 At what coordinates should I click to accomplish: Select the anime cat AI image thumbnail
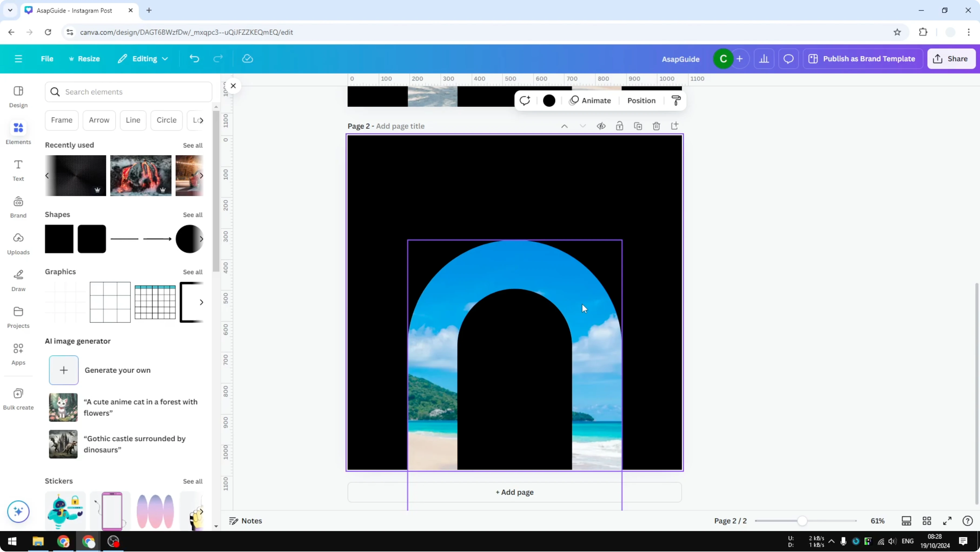pyautogui.click(x=63, y=407)
